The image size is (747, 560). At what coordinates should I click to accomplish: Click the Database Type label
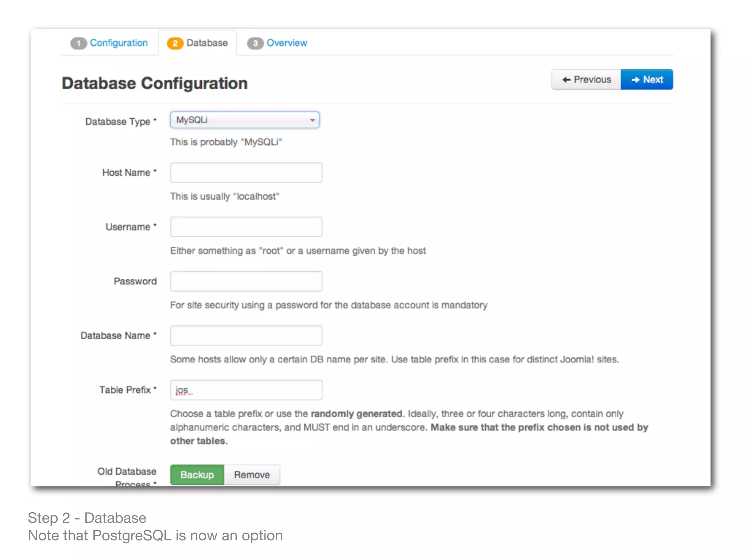[121, 121]
